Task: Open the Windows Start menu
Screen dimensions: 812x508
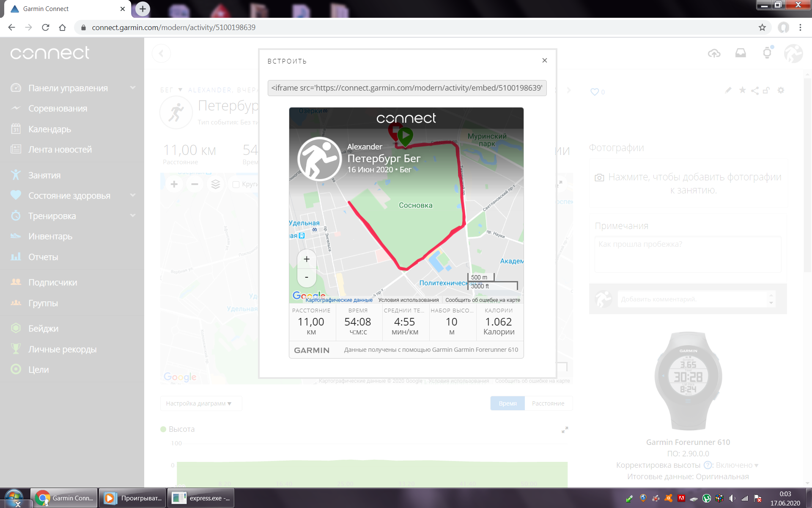Action: 14,498
